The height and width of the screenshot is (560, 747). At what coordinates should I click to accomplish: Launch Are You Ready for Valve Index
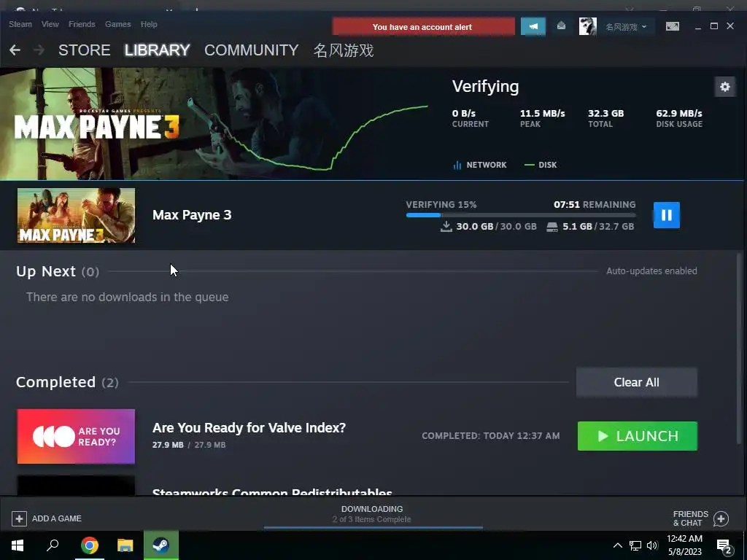coord(637,436)
